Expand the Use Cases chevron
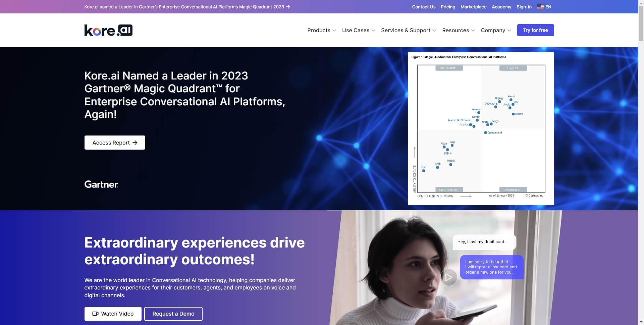Screen dimensions: 644x325 [x=373, y=31]
